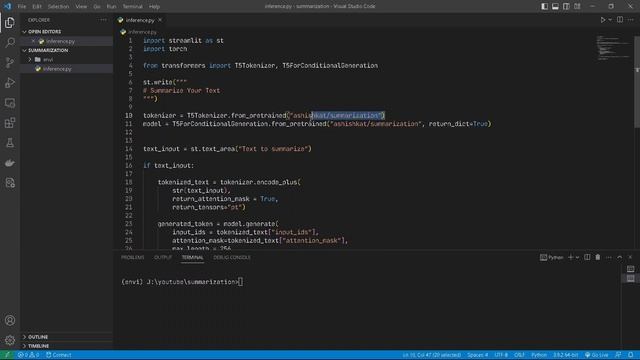
Task: Open the File menu
Action: pyautogui.click(x=22, y=7)
